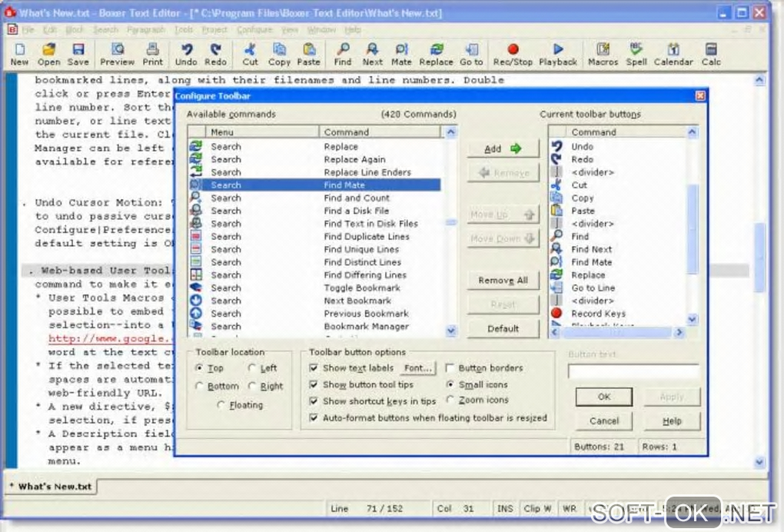Select the Floating toolbar location option
Viewport: 784px width, 532px height.
(x=222, y=405)
